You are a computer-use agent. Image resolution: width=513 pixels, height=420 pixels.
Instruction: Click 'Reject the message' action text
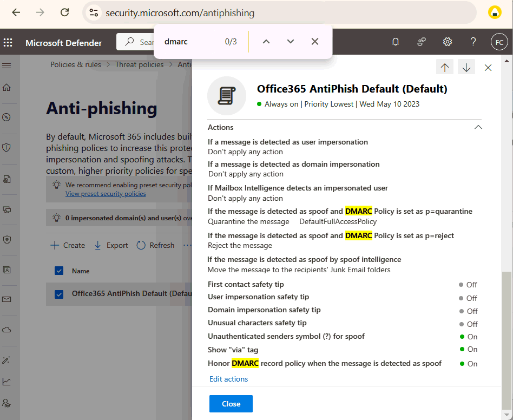coord(240,245)
